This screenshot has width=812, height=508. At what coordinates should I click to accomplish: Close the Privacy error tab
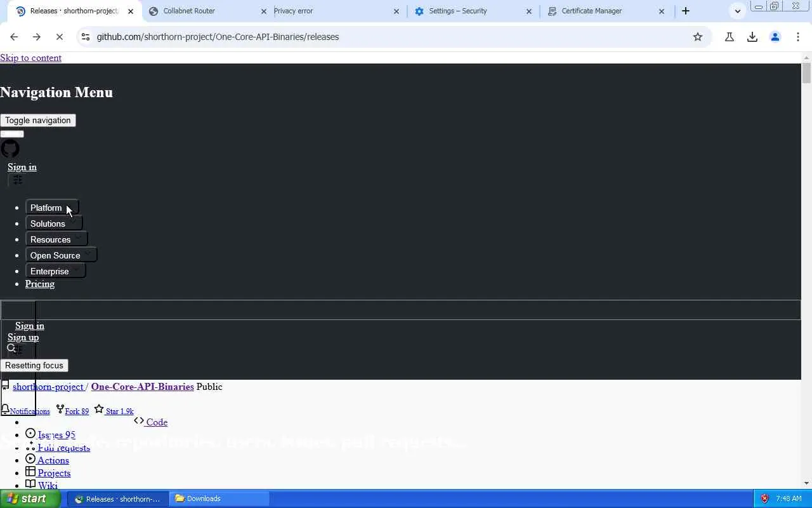click(396, 11)
